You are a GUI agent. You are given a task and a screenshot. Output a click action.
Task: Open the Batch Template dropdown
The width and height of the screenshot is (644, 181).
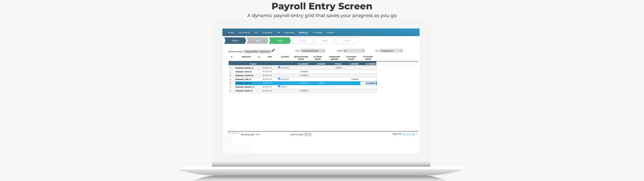(x=258, y=51)
